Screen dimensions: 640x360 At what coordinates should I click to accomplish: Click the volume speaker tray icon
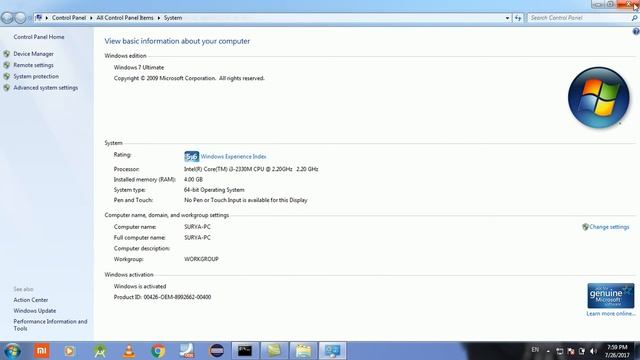point(593,351)
